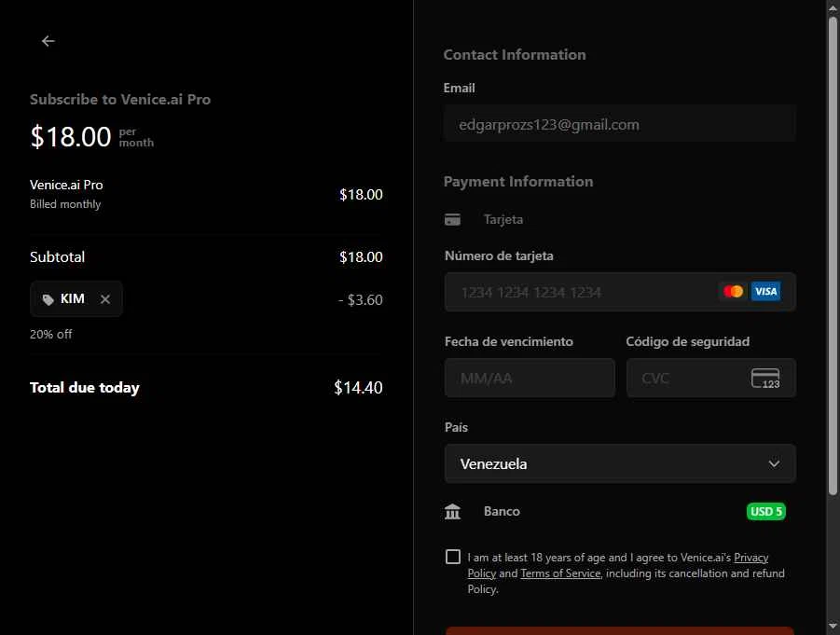This screenshot has height=635, width=840.
Task: Click the 'Código de seguridad' label
Action: pos(687,341)
